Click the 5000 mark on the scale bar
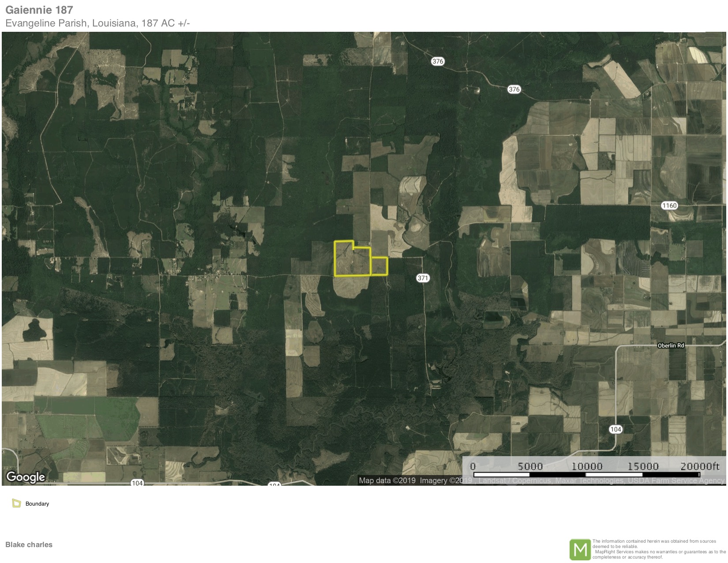The image size is (728, 563). (x=530, y=466)
